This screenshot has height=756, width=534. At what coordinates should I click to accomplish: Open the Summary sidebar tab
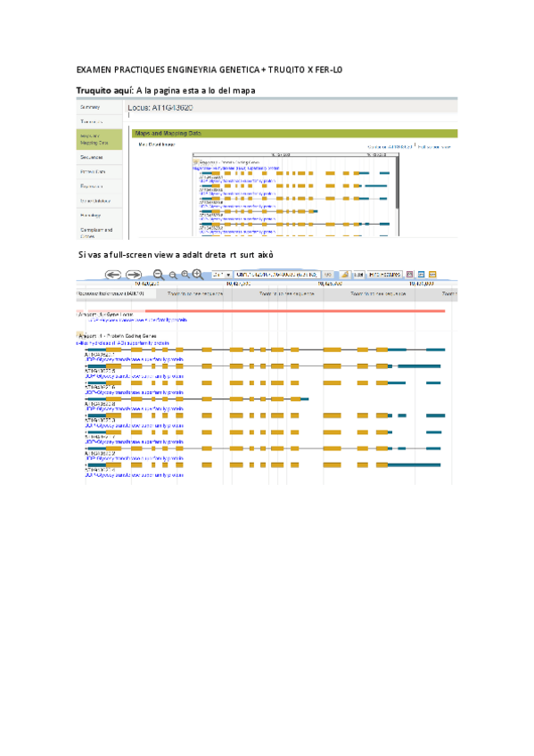coord(99,107)
